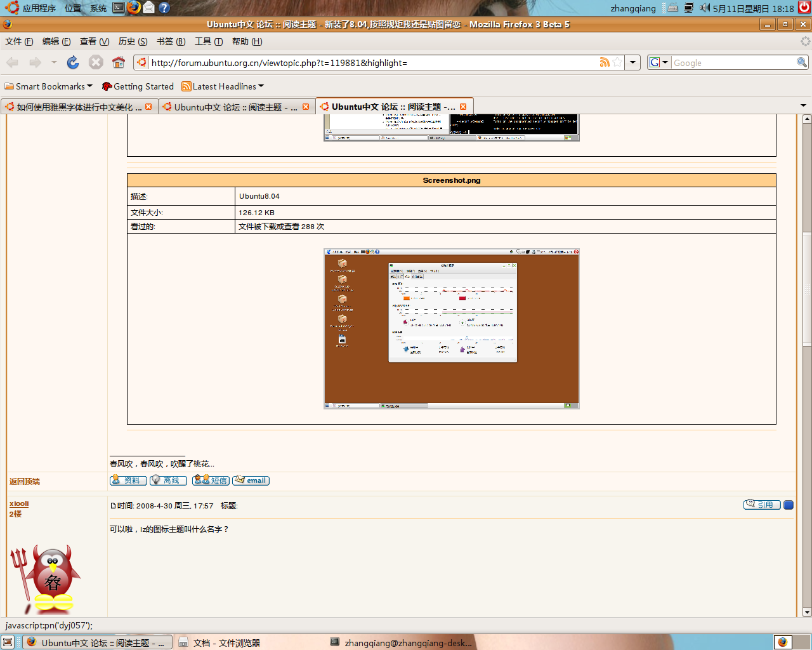Launch Firefox from the top panel icon
Viewport: 812px width, 650px height.
pos(134,8)
